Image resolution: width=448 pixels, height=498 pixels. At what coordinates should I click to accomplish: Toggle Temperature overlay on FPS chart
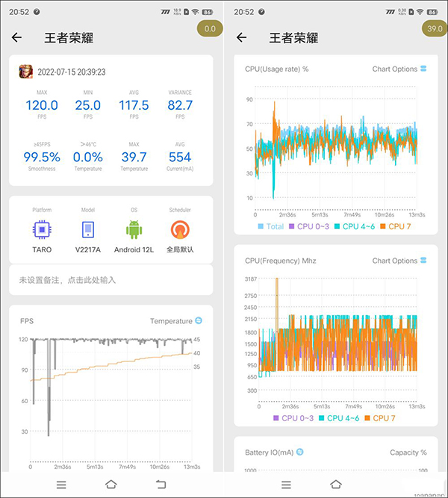(199, 321)
